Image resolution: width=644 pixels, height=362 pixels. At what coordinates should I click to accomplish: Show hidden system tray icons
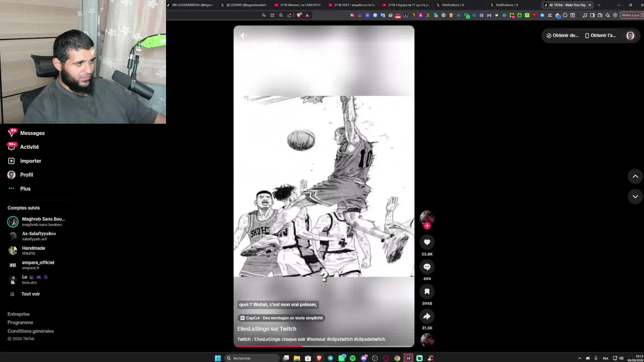tap(580, 358)
